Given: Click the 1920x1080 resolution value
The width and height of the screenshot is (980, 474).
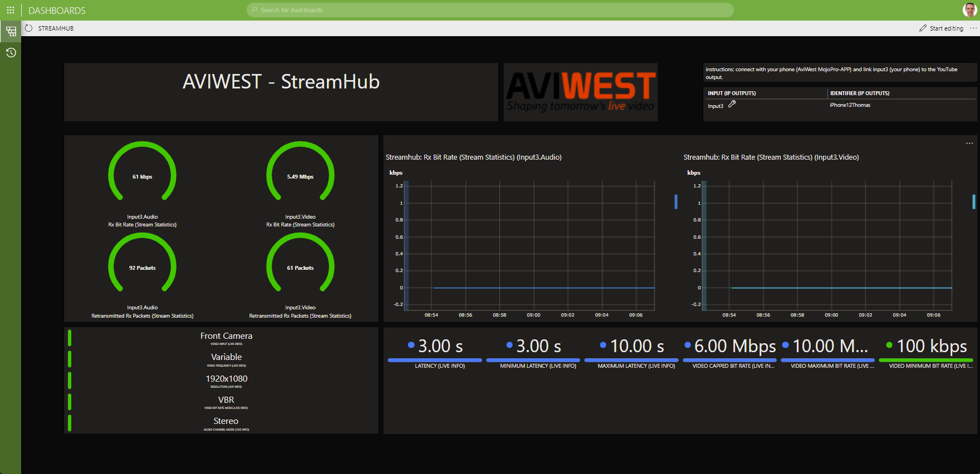Looking at the screenshot, I should (227, 379).
